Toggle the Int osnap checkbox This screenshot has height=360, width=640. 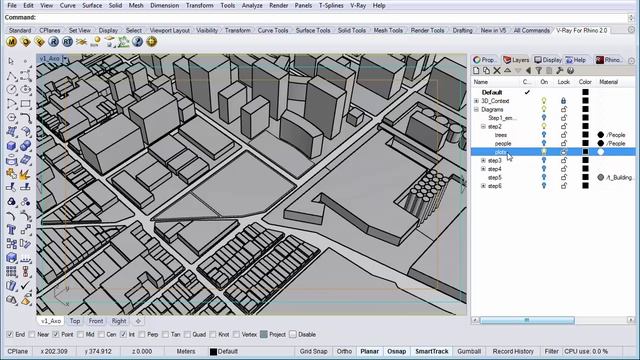coord(124,334)
